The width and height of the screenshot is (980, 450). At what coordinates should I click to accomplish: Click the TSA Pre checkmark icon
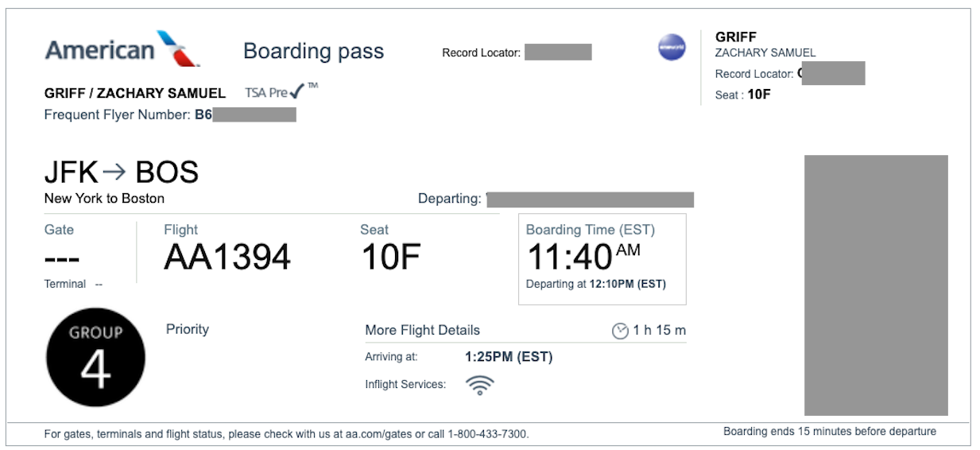[x=297, y=92]
